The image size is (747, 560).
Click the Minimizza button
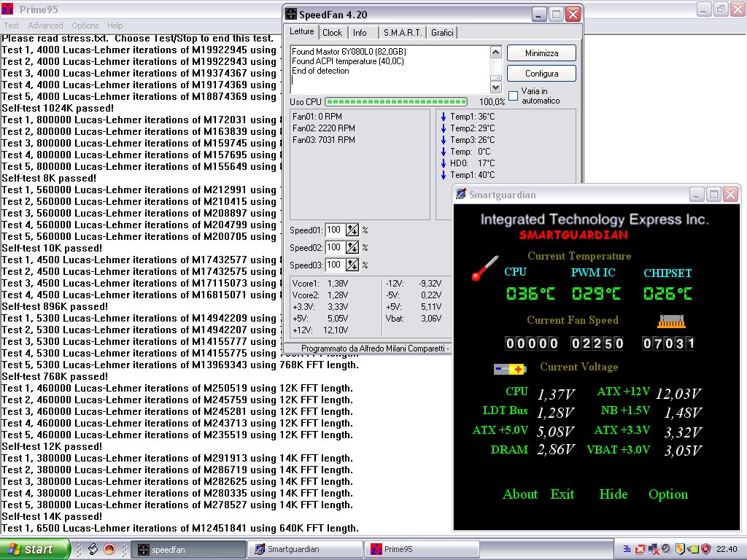click(542, 53)
